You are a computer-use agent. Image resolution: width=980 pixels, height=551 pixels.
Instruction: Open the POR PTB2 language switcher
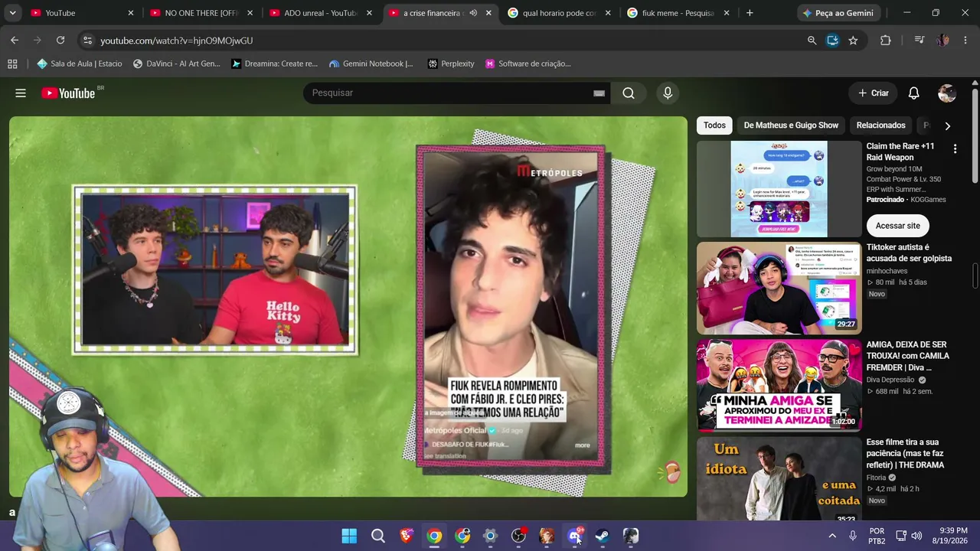click(877, 536)
